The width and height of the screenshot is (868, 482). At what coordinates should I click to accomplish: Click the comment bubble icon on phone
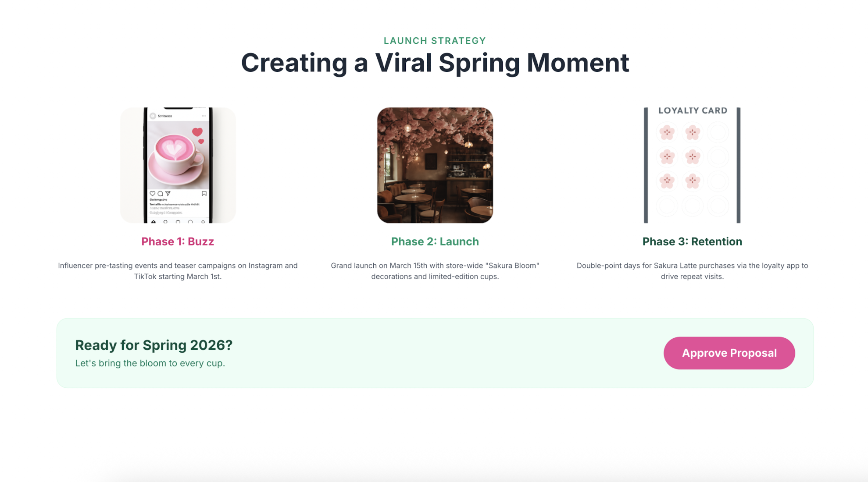point(160,193)
